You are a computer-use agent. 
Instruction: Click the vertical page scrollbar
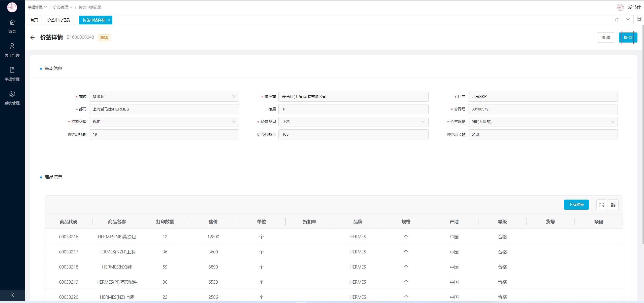(x=643, y=135)
